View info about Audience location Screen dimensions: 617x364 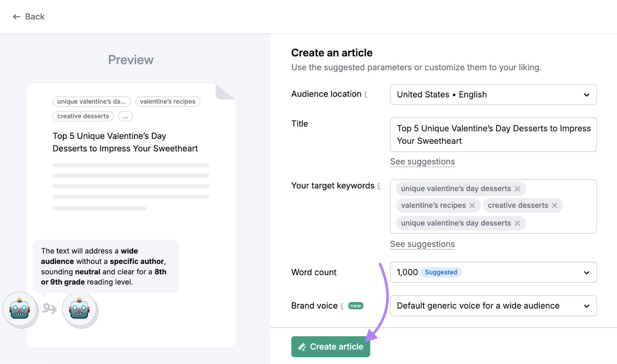(365, 94)
